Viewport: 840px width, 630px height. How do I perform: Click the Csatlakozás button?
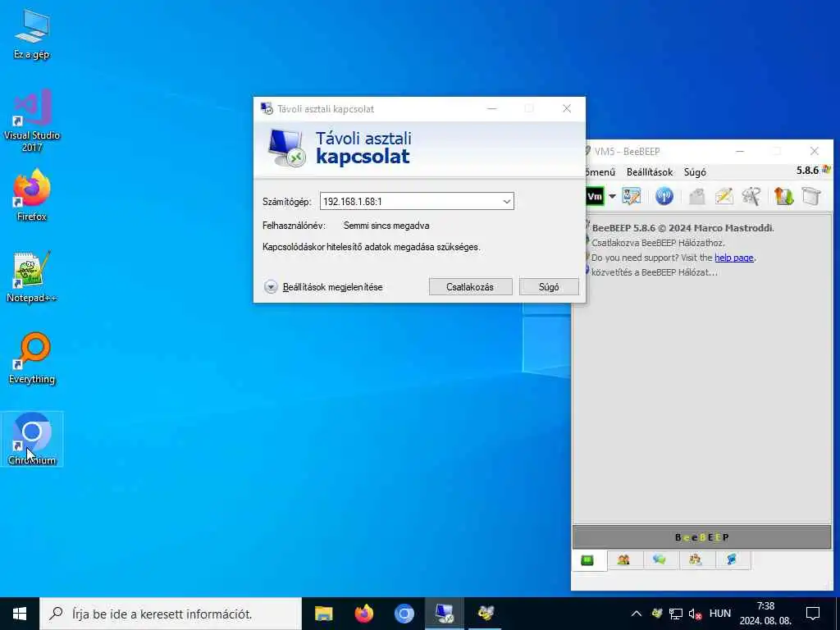(x=470, y=286)
